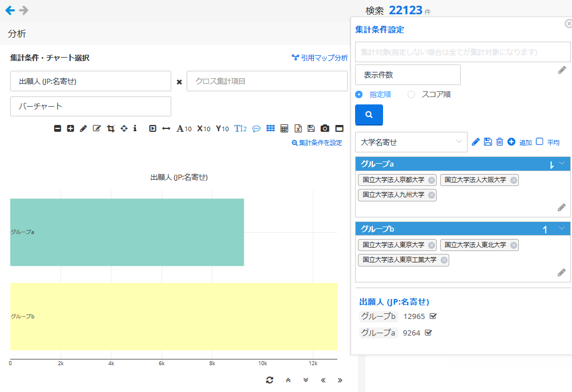The image size is (572, 392).
Task: Close the 集計条件設定 panel
Action: pos(569,23)
